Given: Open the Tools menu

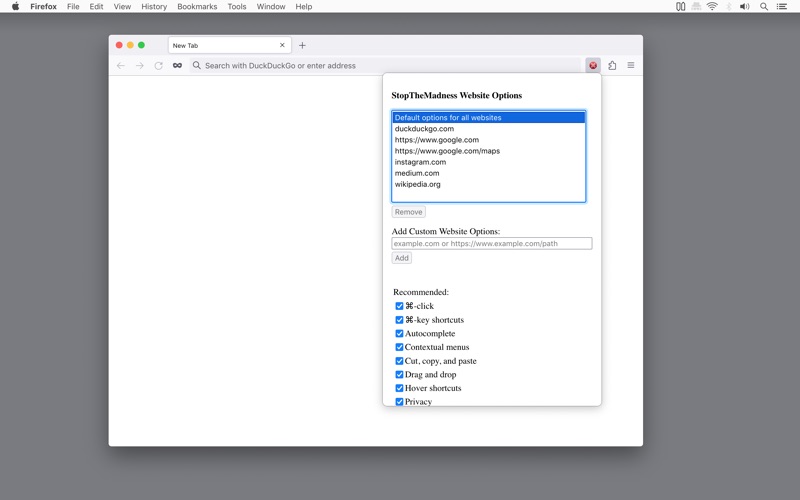Looking at the screenshot, I should 237,7.
